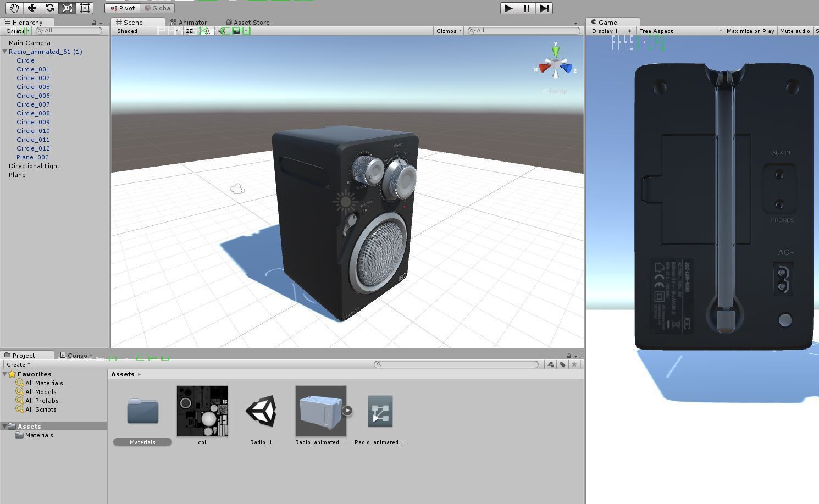Open the Create menu in Project panel
Image resolution: width=819 pixels, height=504 pixels.
click(17, 364)
